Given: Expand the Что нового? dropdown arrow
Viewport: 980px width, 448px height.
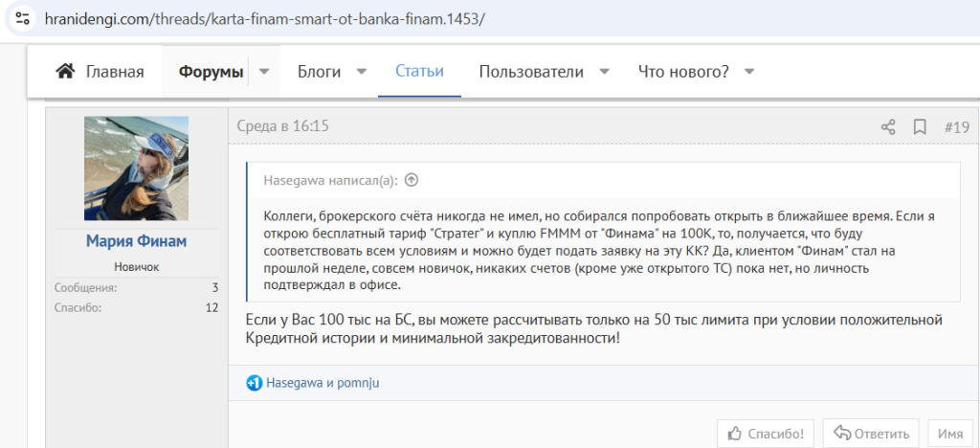Looking at the screenshot, I should click(749, 72).
